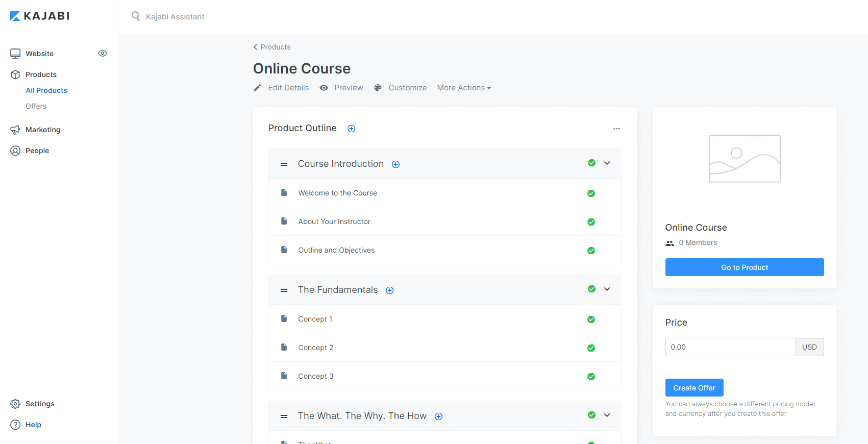Viewport: 868px width, 444px height.
Task: Collapse The Fundamentals section
Action: tap(607, 289)
